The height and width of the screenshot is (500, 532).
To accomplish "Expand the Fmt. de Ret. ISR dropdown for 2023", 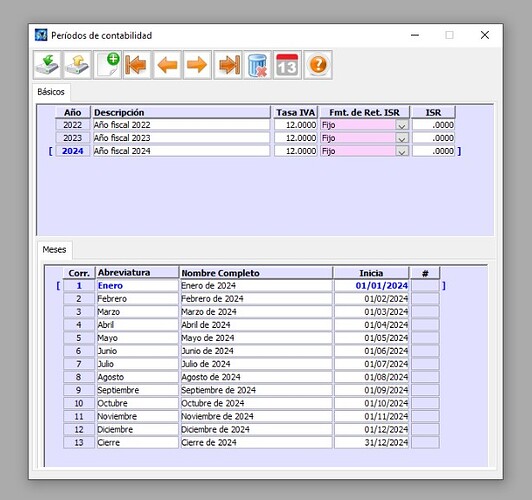I will [402, 138].
